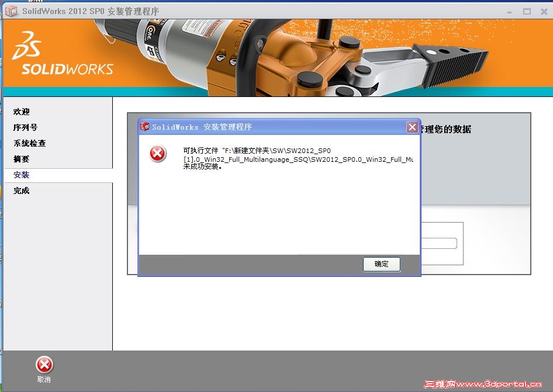Click the file path text starting with F:\新建文件夹
This screenshot has height=392, width=553.
(x=298, y=155)
